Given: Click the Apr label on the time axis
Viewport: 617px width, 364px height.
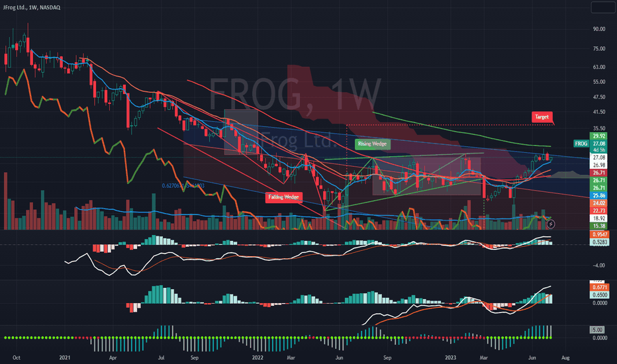Looking at the screenshot, I should click(113, 357).
